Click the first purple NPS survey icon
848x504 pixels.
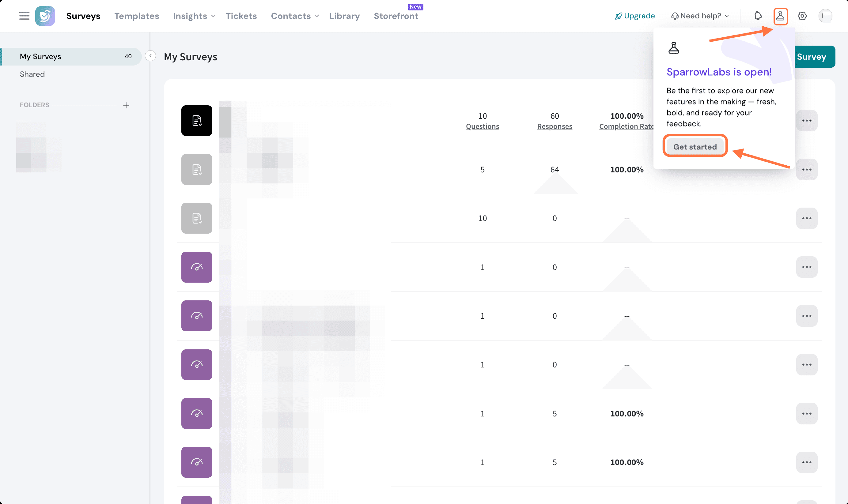pos(197,267)
